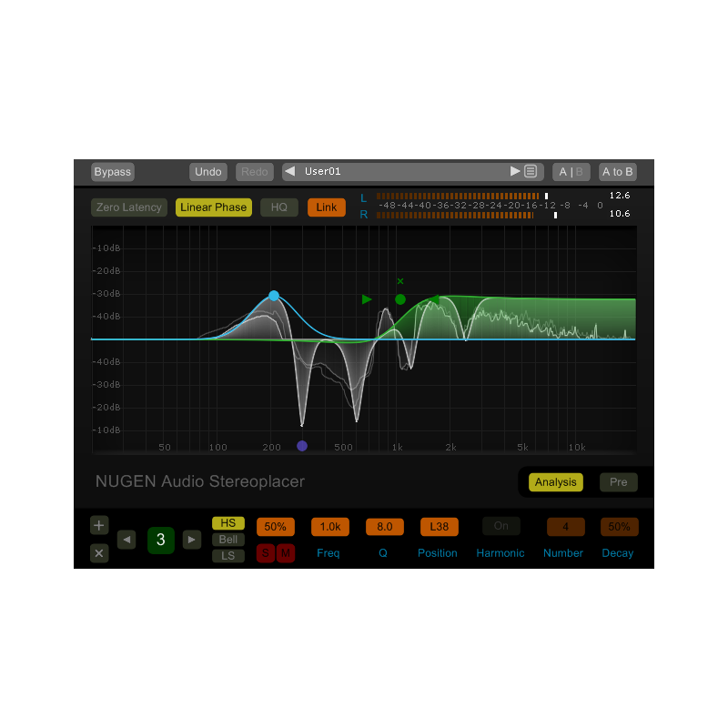Viewport: 728px width, 728px height.
Task: Enable Zero Latency processing
Action: coord(128,207)
